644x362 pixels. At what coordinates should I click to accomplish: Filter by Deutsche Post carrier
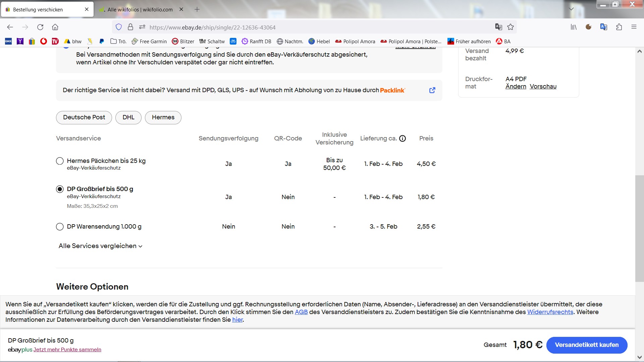(84, 117)
